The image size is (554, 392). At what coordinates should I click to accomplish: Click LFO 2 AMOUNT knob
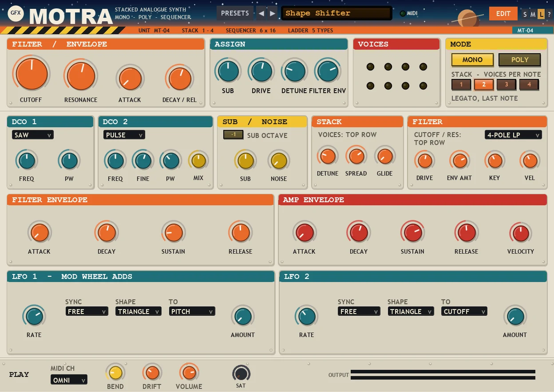point(515,317)
